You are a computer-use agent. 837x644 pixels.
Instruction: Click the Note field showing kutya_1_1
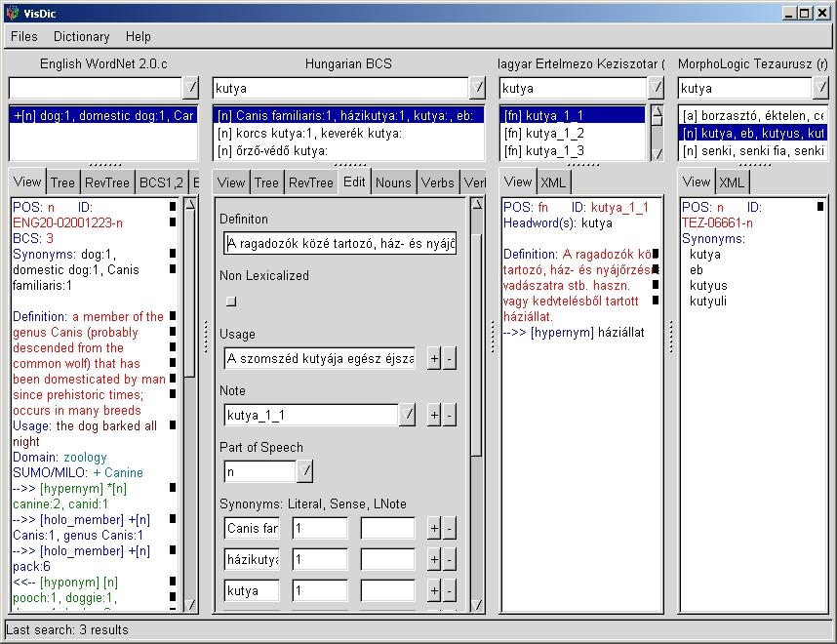coord(312,415)
